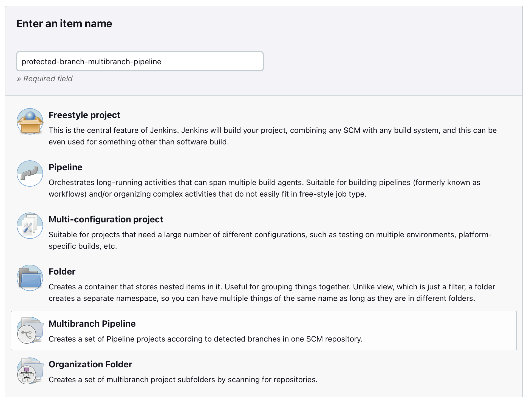Choose the Organization Folder title
The width and height of the screenshot is (532, 397).
coord(90,364)
